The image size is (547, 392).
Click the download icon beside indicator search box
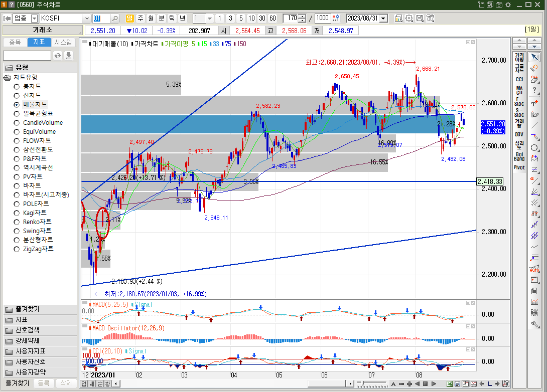(x=69, y=56)
